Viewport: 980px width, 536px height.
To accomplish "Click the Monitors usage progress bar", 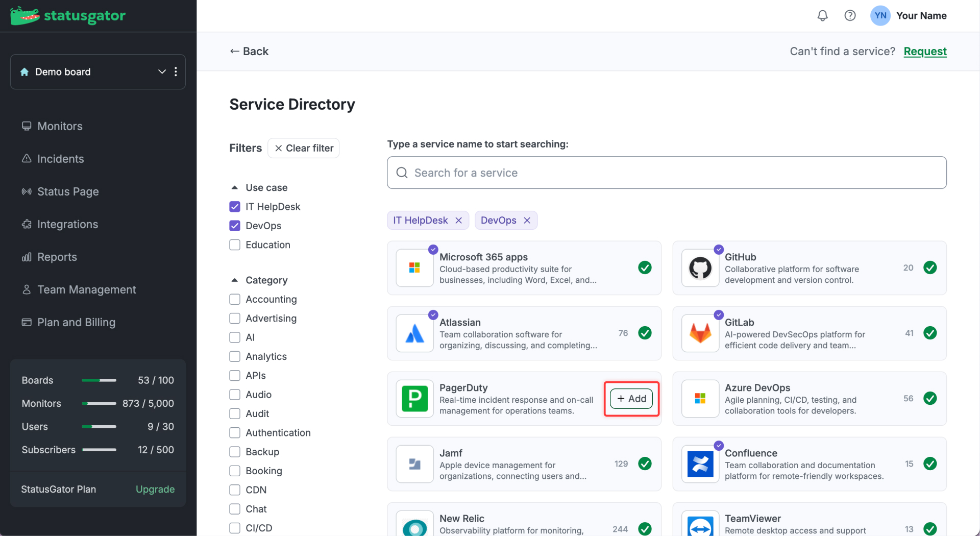I will pyautogui.click(x=99, y=403).
